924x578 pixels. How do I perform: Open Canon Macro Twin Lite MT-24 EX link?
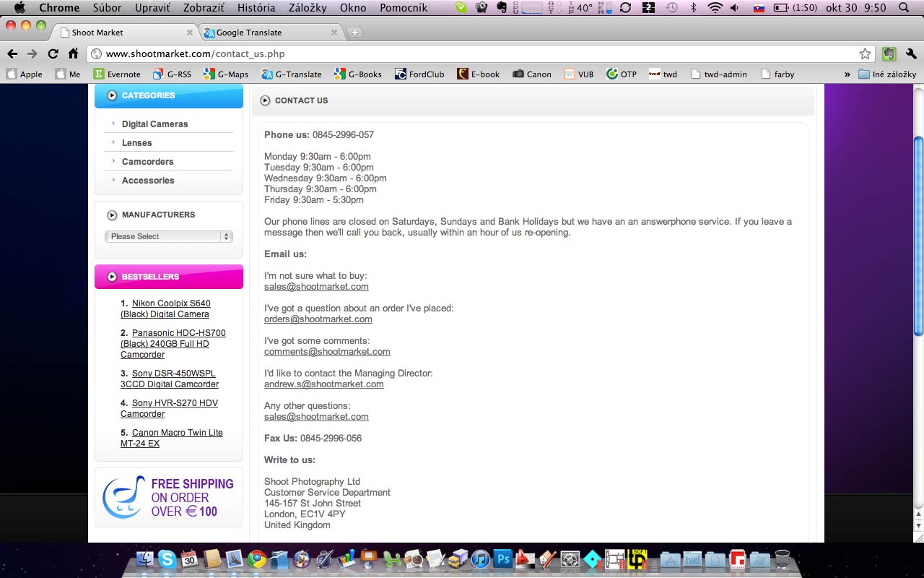172,438
